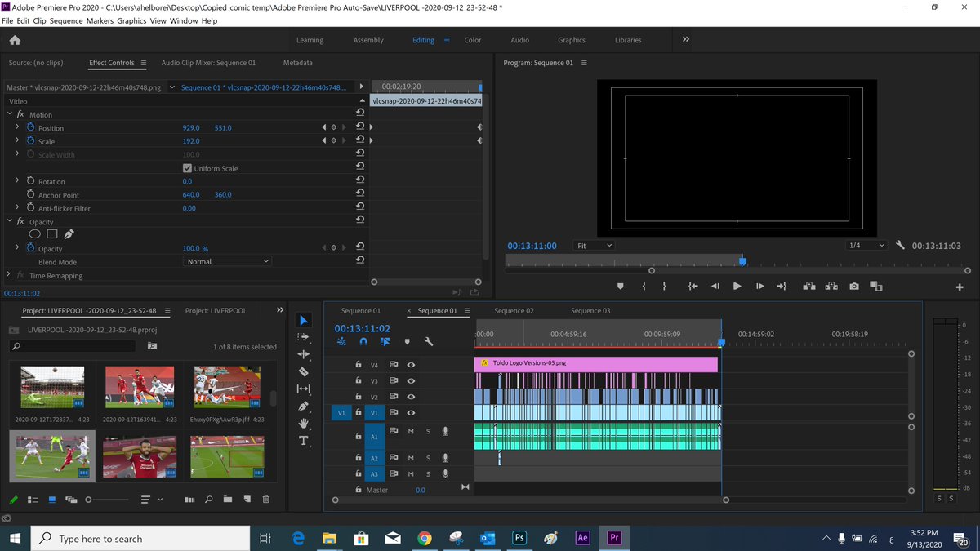Toggle Linked Selection in Timeline
Screen dimensions: 980x551
point(385,342)
